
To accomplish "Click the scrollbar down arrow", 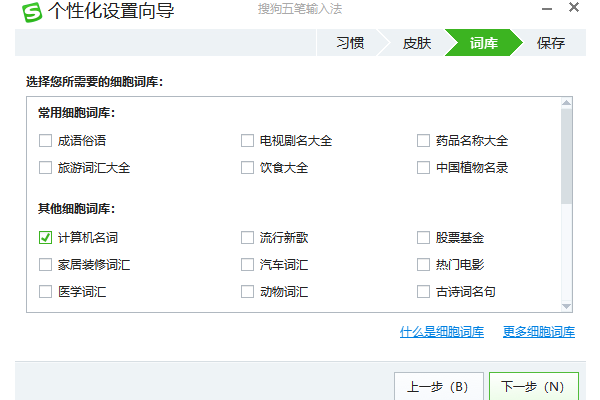I will point(567,305).
